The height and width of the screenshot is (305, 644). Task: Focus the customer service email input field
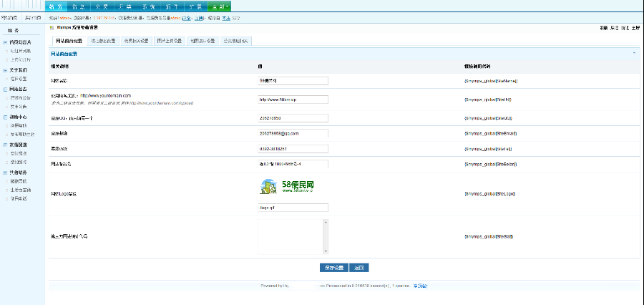click(293, 134)
